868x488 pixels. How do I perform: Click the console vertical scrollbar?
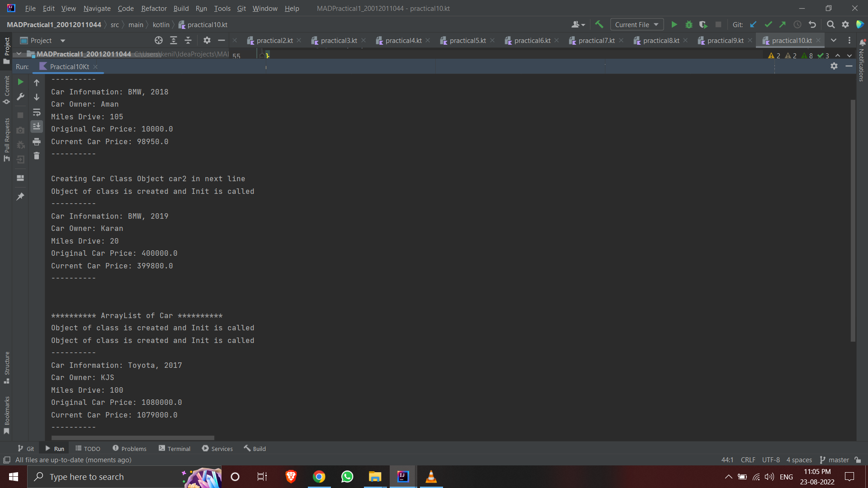[x=853, y=221]
